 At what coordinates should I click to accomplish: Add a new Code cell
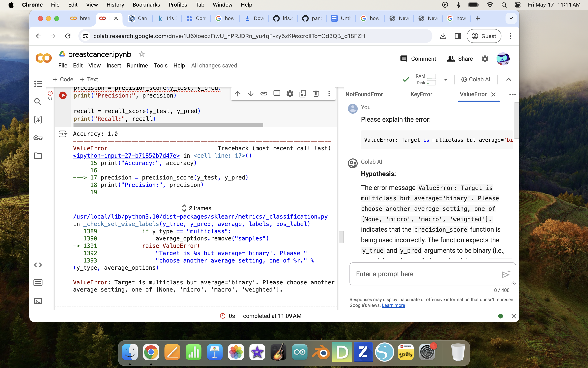(x=63, y=80)
